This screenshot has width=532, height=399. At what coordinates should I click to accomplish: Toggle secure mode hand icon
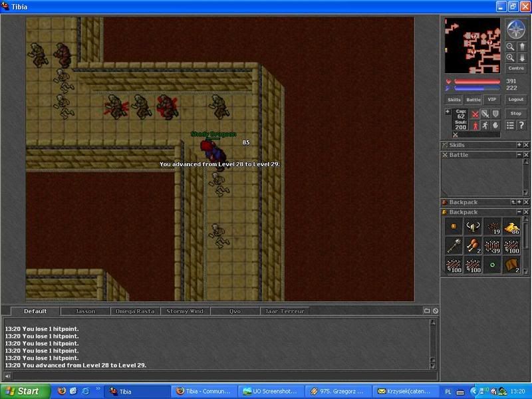(495, 126)
